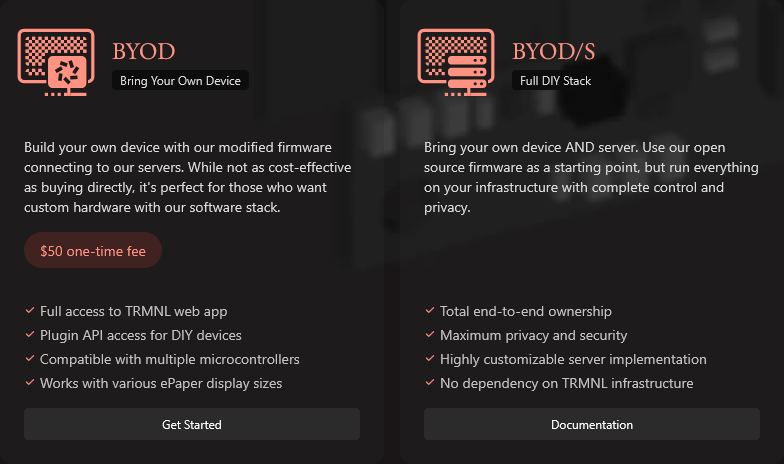
Task: Select the BYOD/S heading
Action: 554,52
